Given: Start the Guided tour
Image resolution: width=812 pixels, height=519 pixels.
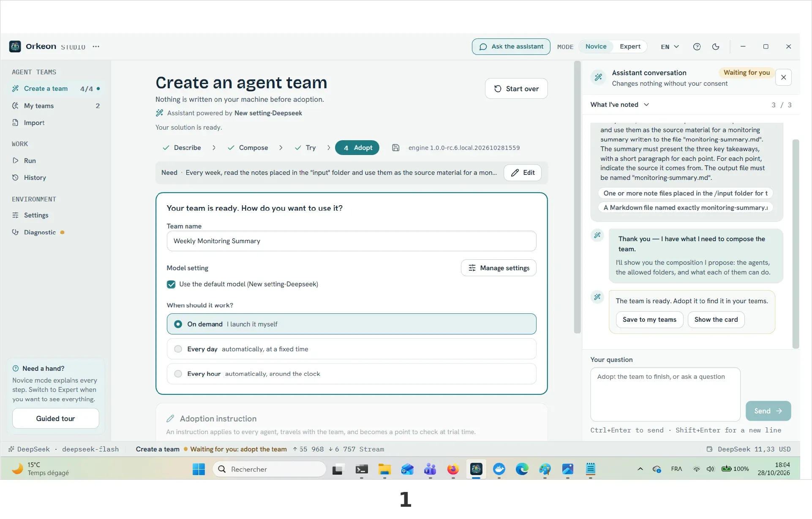Looking at the screenshot, I should tap(55, 418).
